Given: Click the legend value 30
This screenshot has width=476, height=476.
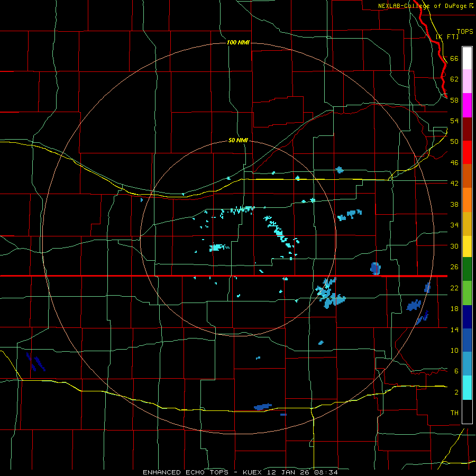Looking at the screenshot, I should point(454,246).
